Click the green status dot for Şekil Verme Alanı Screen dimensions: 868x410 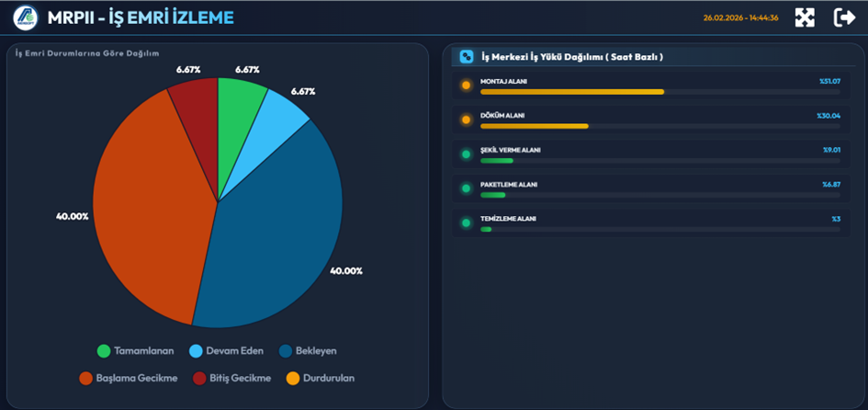coord(466,154)
